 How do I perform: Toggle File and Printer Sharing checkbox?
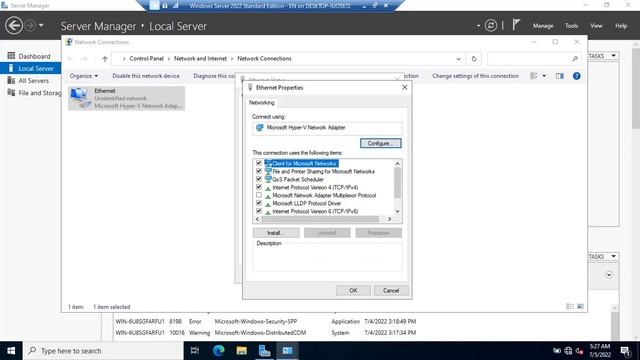pos(259,171)
